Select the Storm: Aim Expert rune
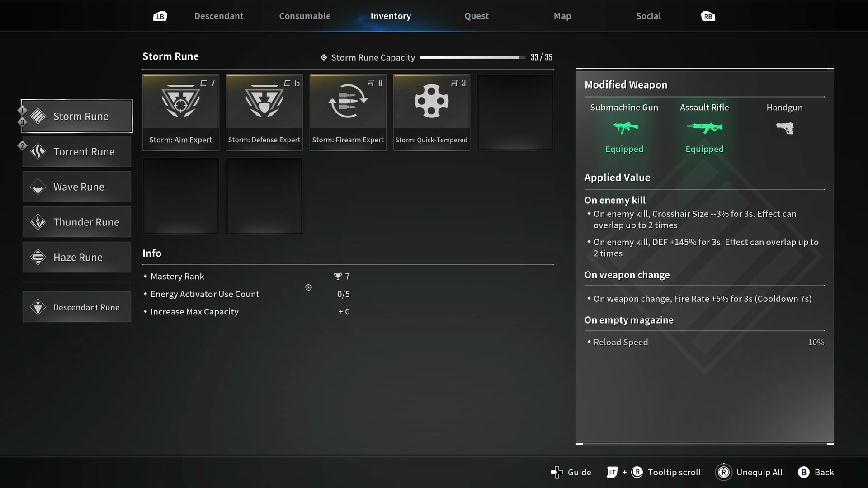 (180, 112)
